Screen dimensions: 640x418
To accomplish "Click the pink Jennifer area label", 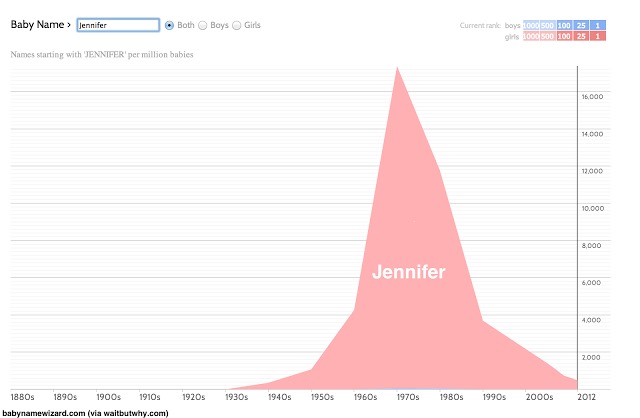I will [x=409, y=272].
